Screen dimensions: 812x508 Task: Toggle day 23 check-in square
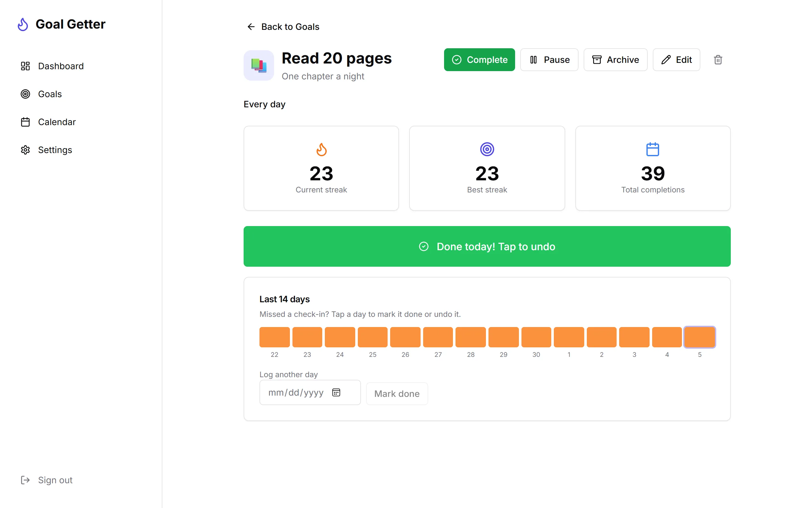(307, 337)
